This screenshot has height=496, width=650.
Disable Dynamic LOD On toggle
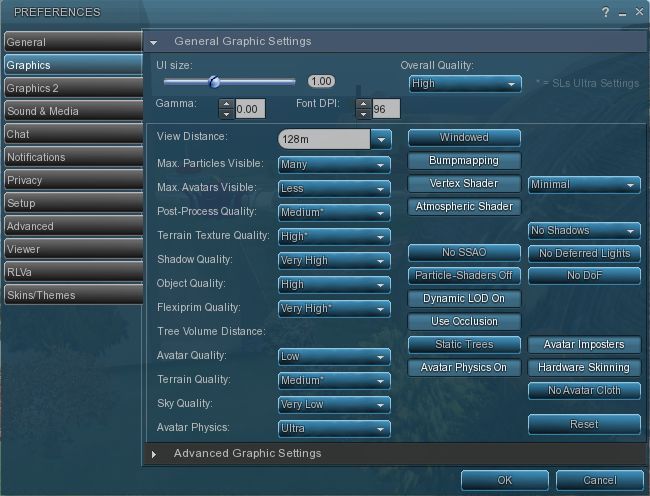tap(464, 299)
